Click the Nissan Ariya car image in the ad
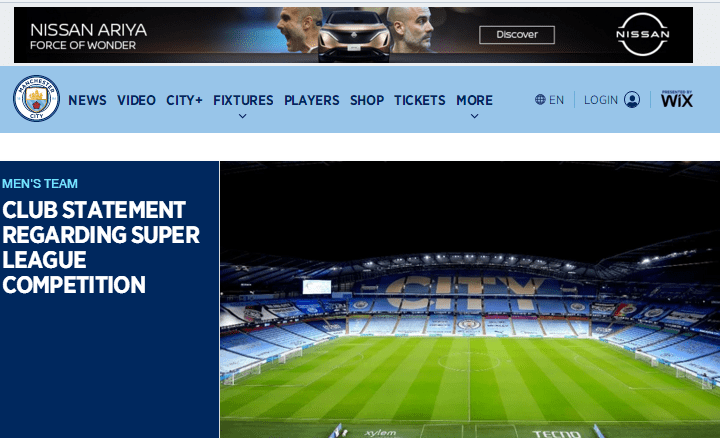The image size is (720, 438). [x=354, y=36]
